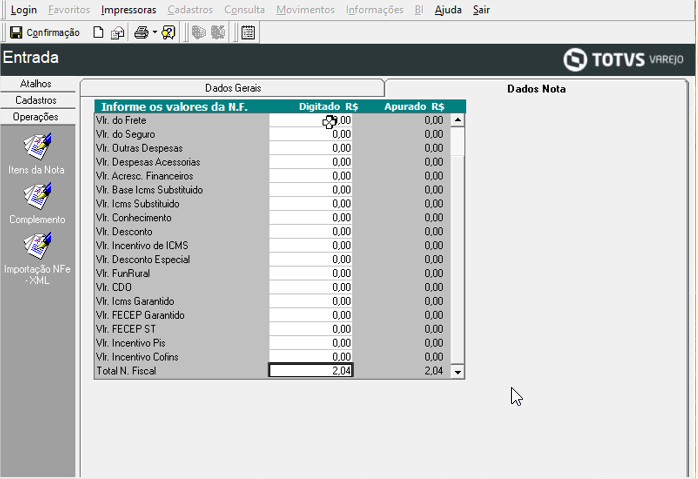The width and height of the screenshot is (698, 479).
Task: Open the BI menu
Action: 418,9
